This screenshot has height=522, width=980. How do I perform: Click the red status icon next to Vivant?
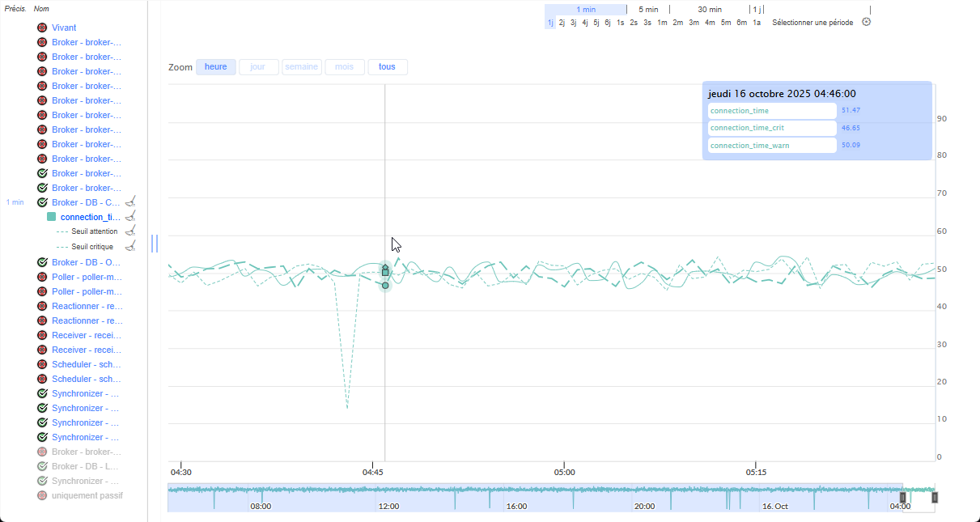(42, 28)
